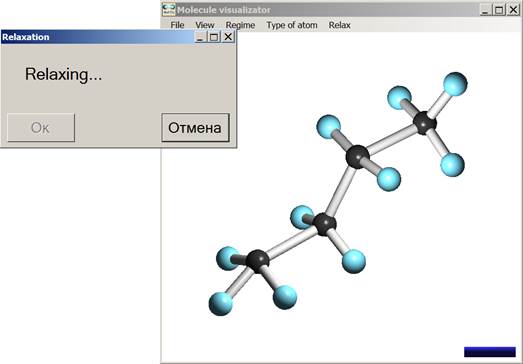The image size is (523, 364).
Task: Click the greyed-out Ok button
Action: [x=41, y=127]
